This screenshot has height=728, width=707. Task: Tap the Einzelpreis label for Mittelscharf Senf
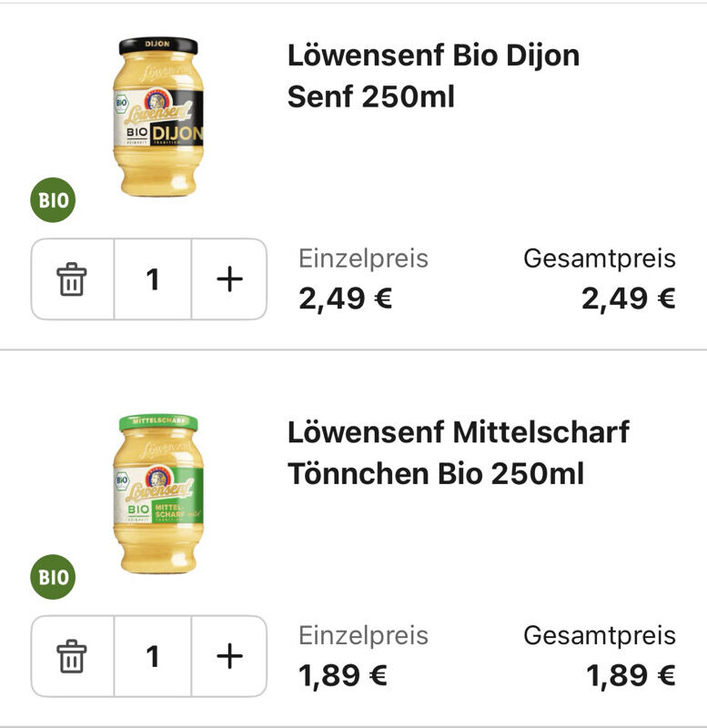(363, 636)
